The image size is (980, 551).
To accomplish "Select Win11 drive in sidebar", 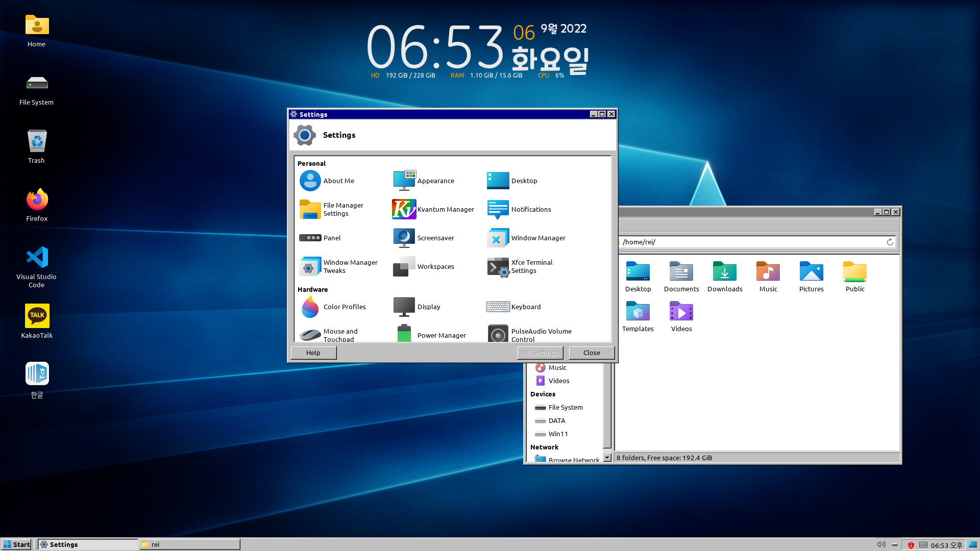I will (x=558, y=434).
